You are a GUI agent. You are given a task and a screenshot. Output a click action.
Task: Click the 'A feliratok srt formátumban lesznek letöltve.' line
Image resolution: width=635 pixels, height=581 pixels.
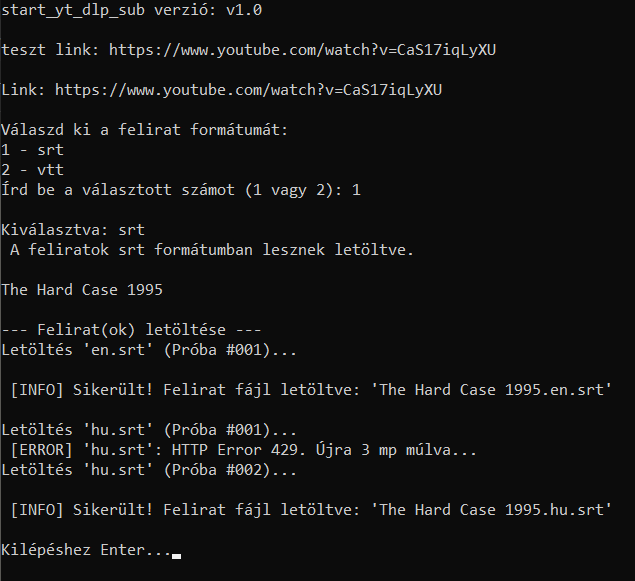pos(212,250)
